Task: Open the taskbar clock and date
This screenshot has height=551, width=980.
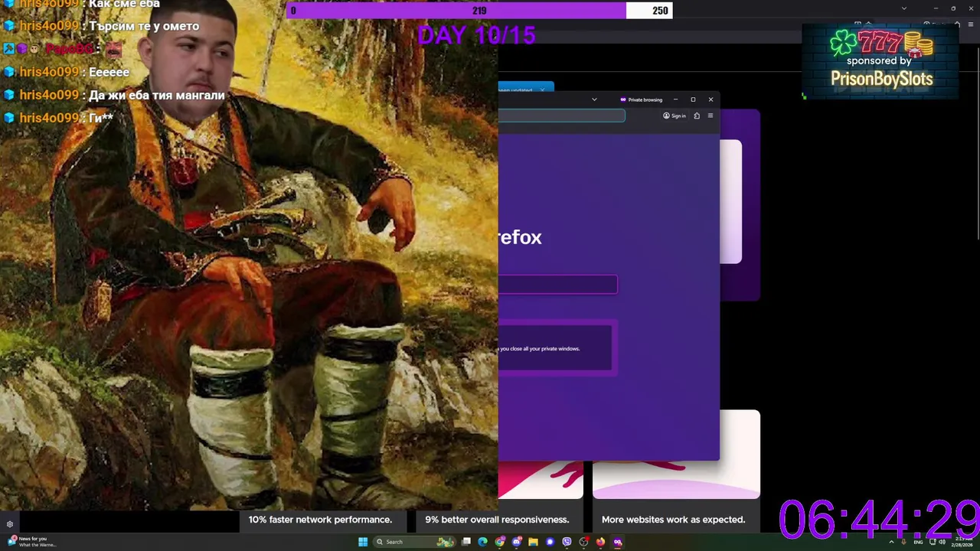Action: tap(962, 542)
